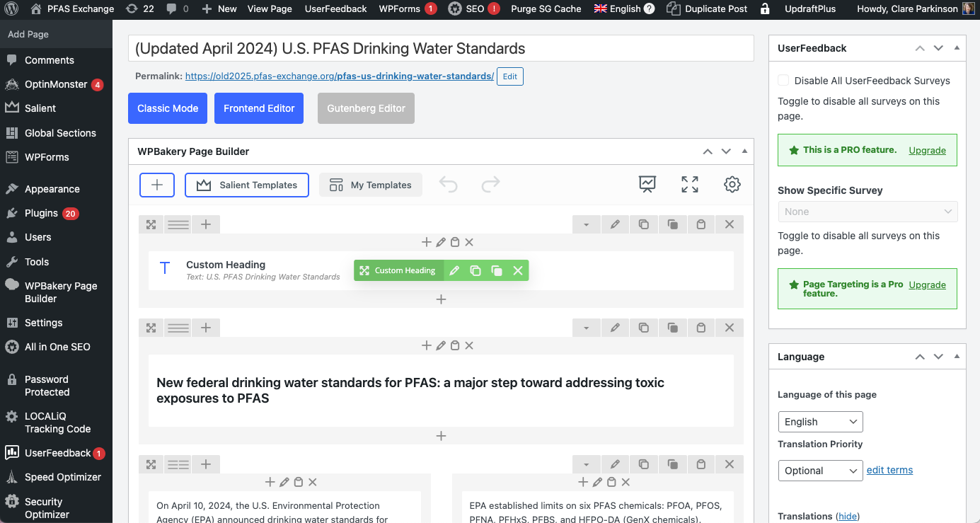
Task: Add new element with the plus icon
Action: pyautogui.click(x=156, y=185)
